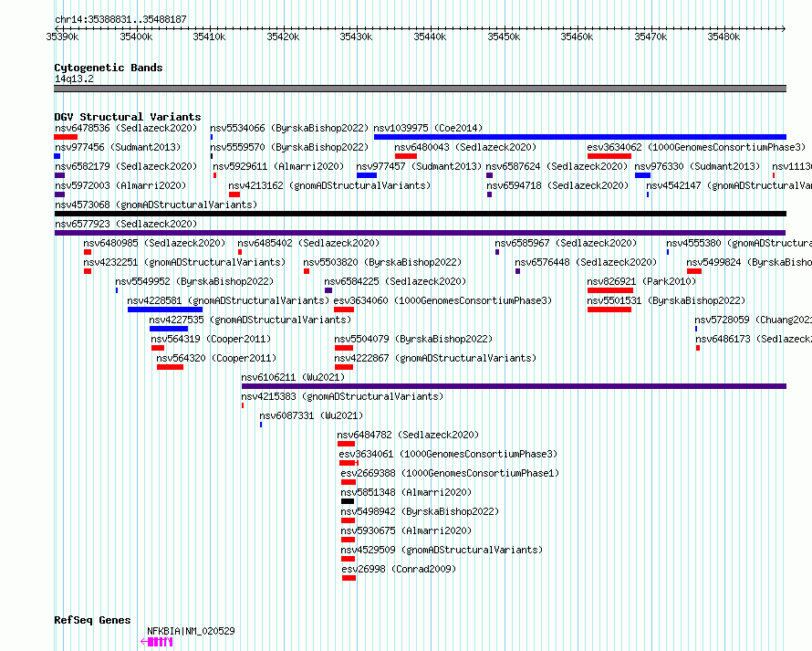Screen dimensions: 812x651
Task: Click red bar of nsv5501531
Action: (609, 310)
